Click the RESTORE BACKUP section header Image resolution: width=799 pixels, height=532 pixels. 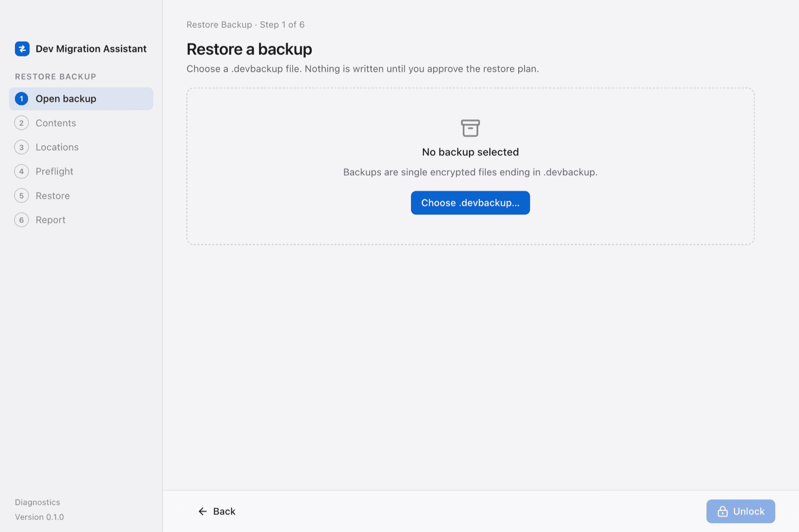(55, 77)
